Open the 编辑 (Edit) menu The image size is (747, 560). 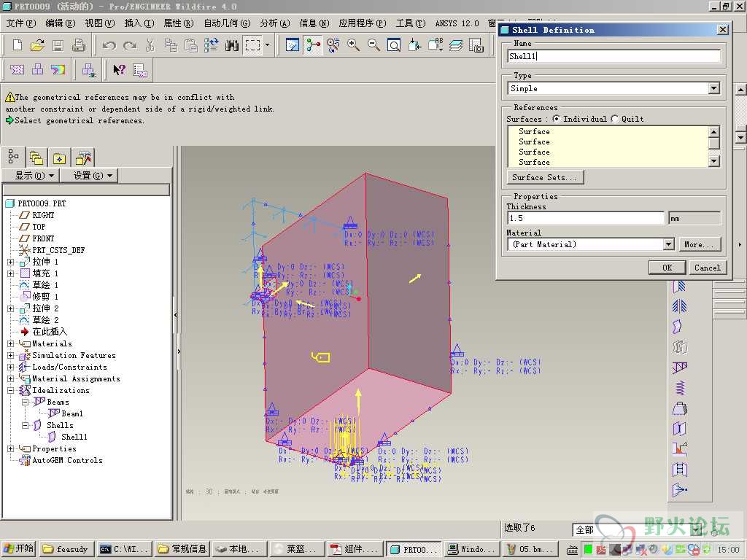tap(60, 23)
